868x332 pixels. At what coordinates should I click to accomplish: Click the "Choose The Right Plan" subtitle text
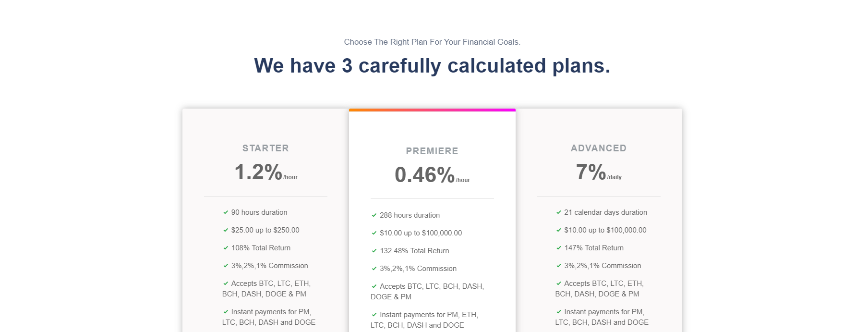coord(432,42)
